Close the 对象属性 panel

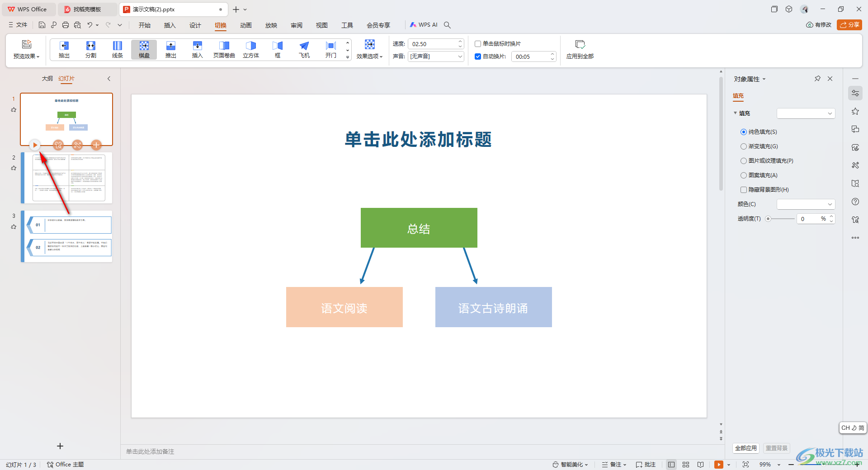pyautogui.click(x=830, y=79)
